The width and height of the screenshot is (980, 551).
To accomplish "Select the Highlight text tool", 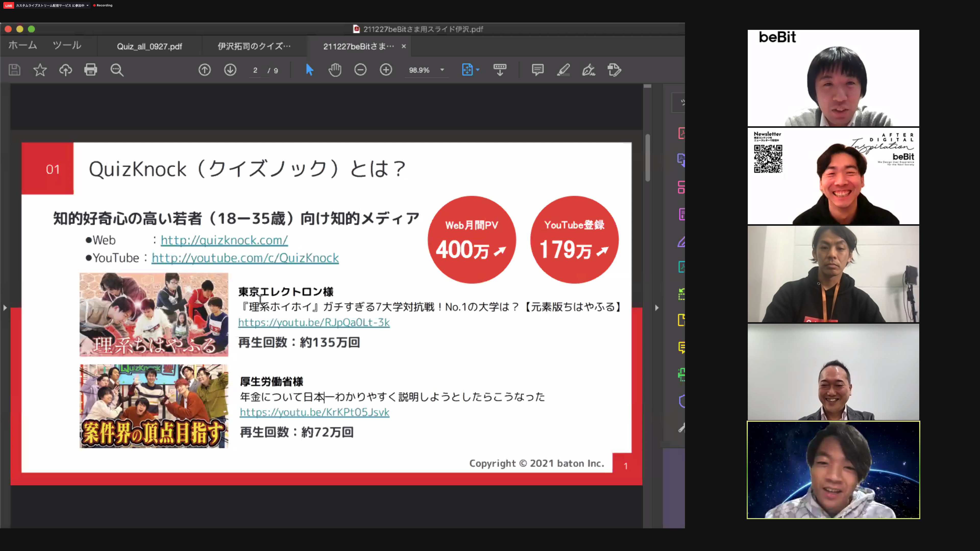I will 563,70.
